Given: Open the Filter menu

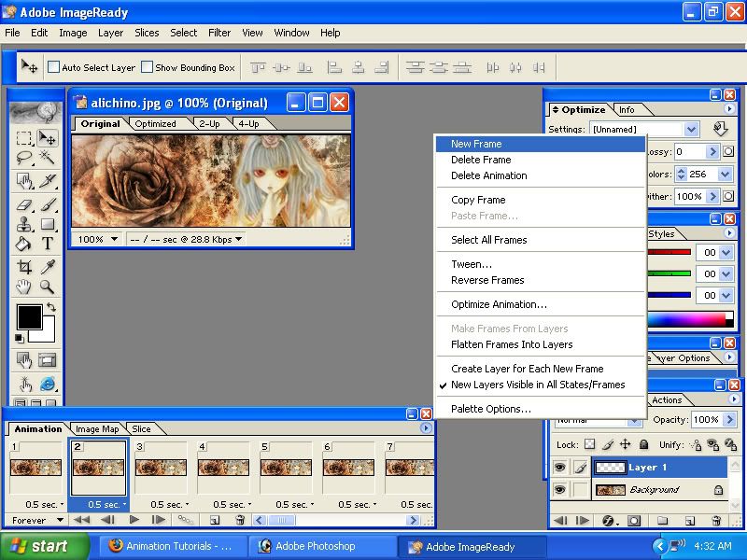Looking at the screenshot, I should coord(219,33).
